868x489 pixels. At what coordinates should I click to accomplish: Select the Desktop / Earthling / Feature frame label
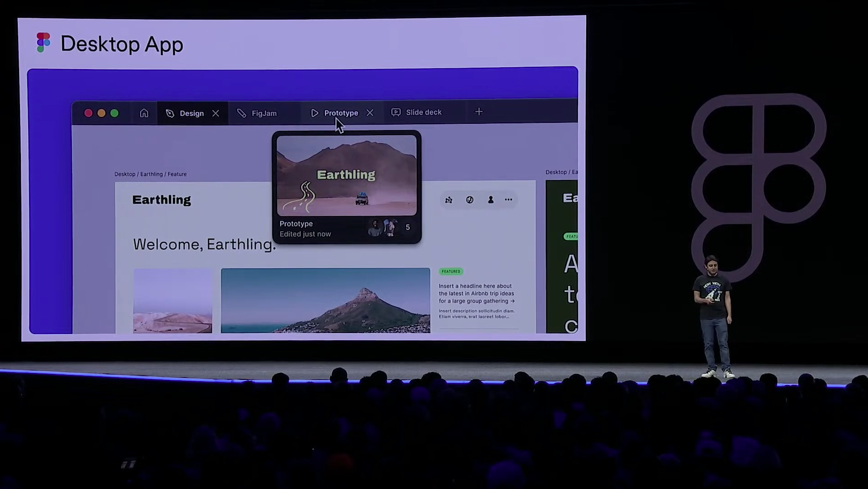tap(150, 174)
